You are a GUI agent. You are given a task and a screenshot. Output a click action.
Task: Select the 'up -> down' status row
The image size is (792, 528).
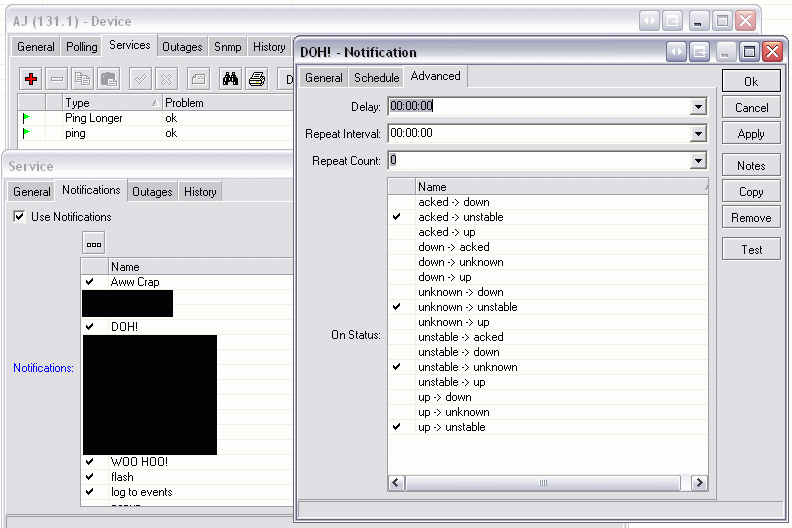click(x=548, y=397)
